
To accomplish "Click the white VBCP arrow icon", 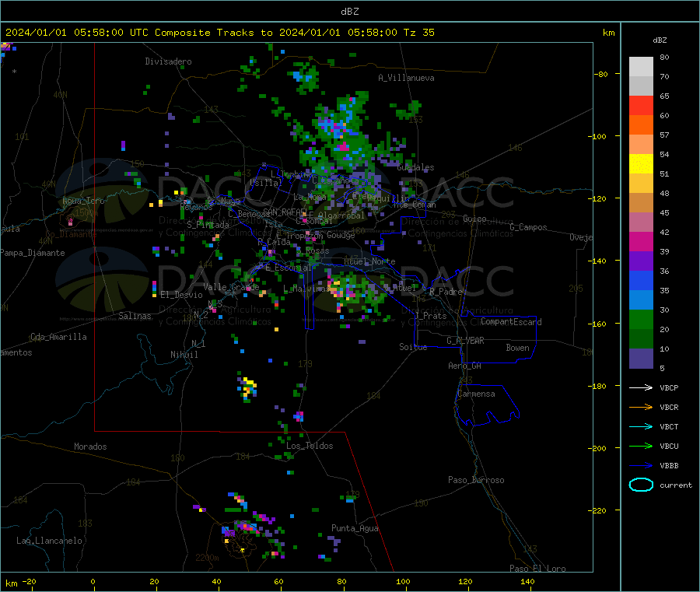I will coord(641,387).
